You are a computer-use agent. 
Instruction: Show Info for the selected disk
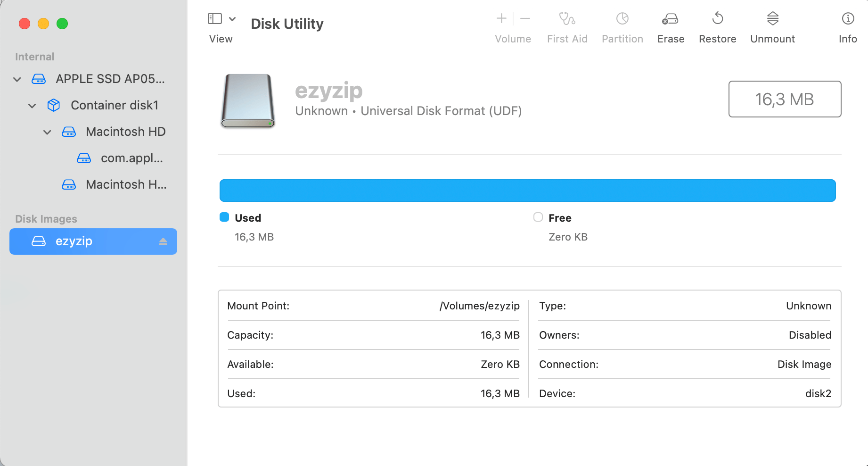847,26
